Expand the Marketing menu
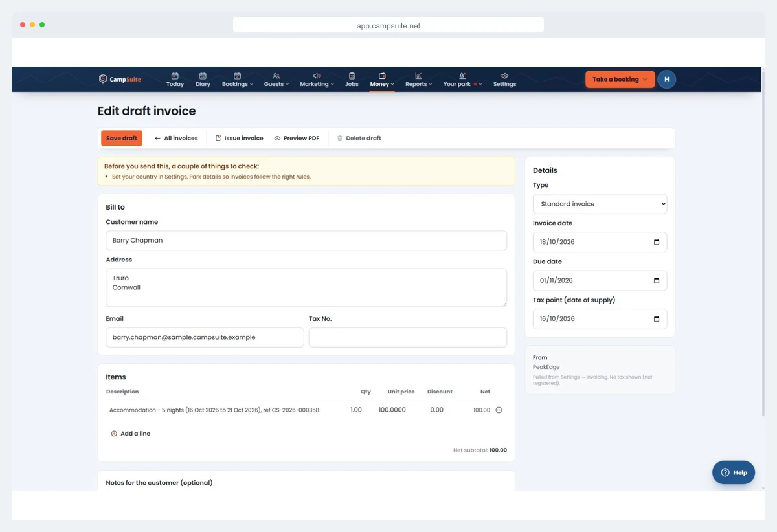This screenshot has height=532, width=777. pyautogui.click(x=317, y=80)
